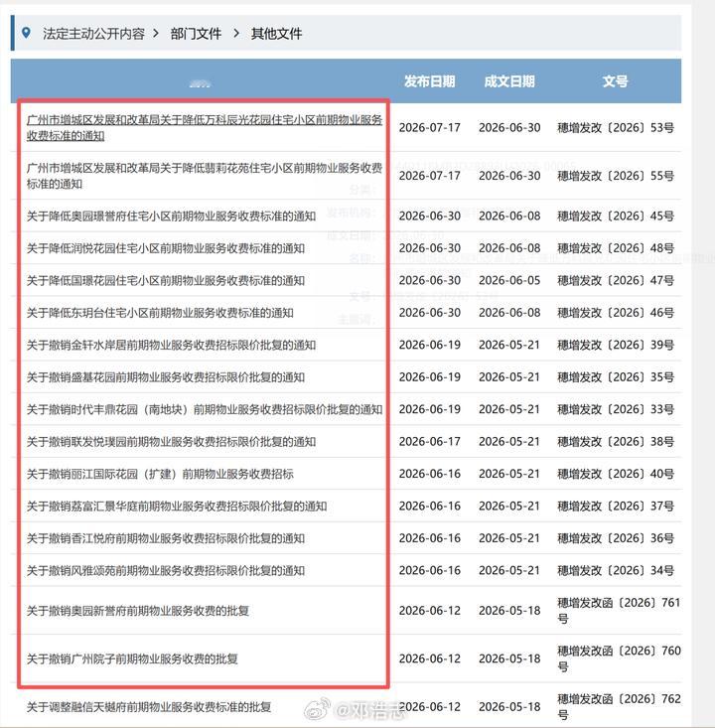The width and height of the screenshot is (715, 728).
Task: Open 法定主动公开内容 breadcrumb link
Action: 93,34
